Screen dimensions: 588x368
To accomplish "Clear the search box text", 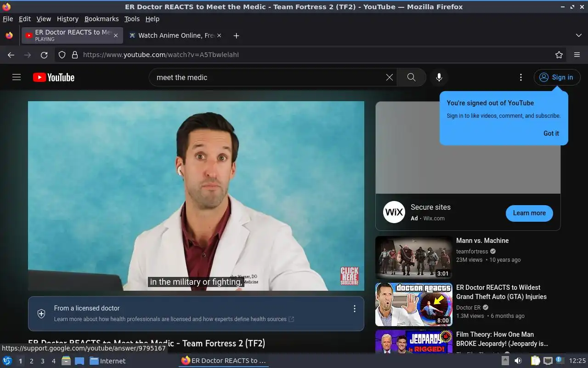I will [x=389, y=77].
